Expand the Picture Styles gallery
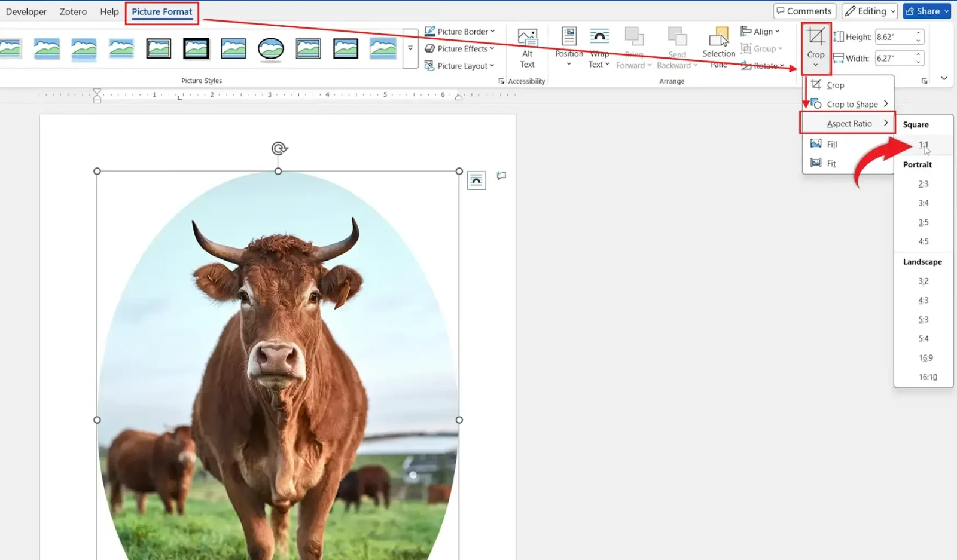This screenshot has height=560, width=957. [410, 48]
